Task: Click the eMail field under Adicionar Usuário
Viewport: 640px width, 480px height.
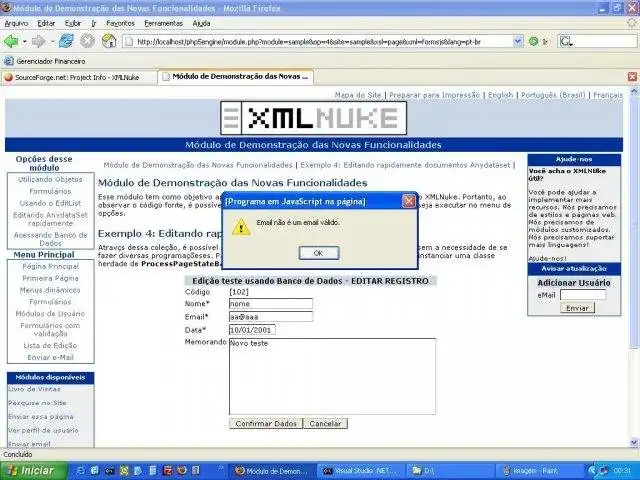Action: (x=583, y=295)
